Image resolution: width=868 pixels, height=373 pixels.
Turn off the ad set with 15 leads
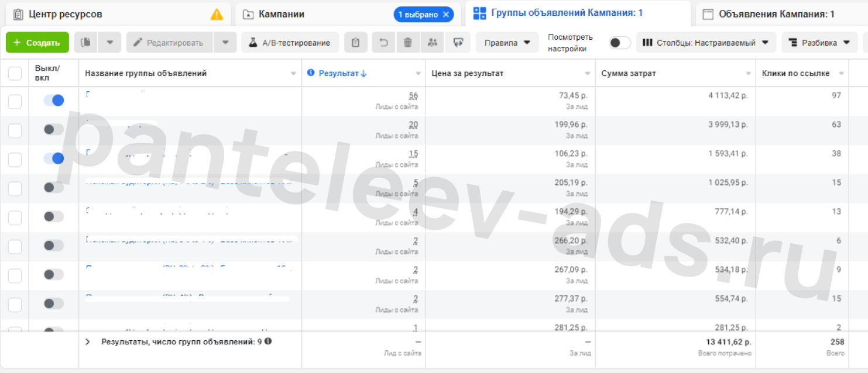(x=54, y=158)
